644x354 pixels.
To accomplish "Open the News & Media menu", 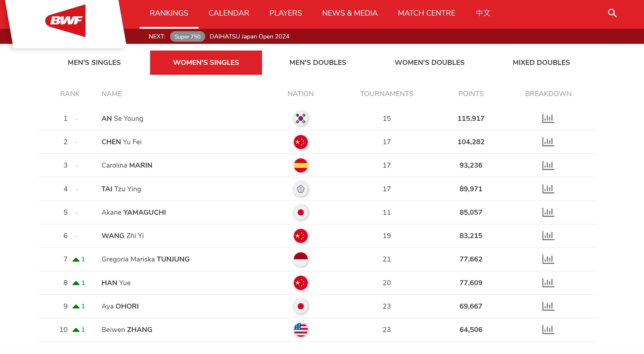I will [x=350, y=13].
